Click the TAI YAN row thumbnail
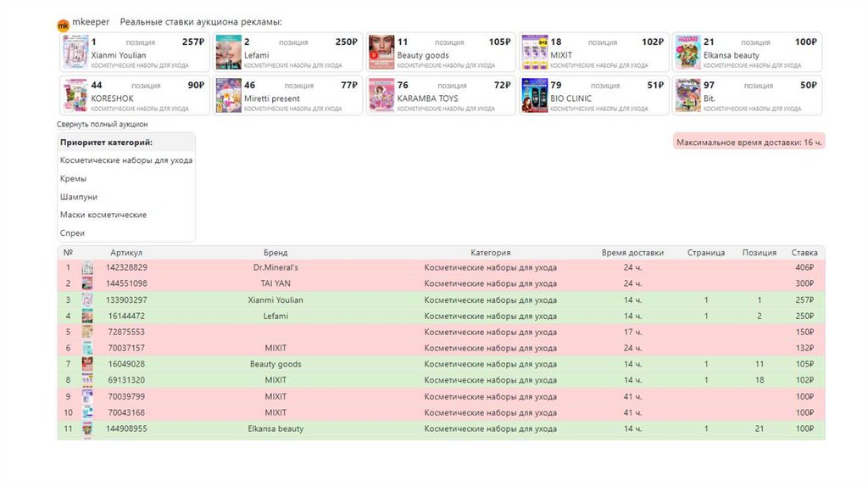 (x=87, y=283)
